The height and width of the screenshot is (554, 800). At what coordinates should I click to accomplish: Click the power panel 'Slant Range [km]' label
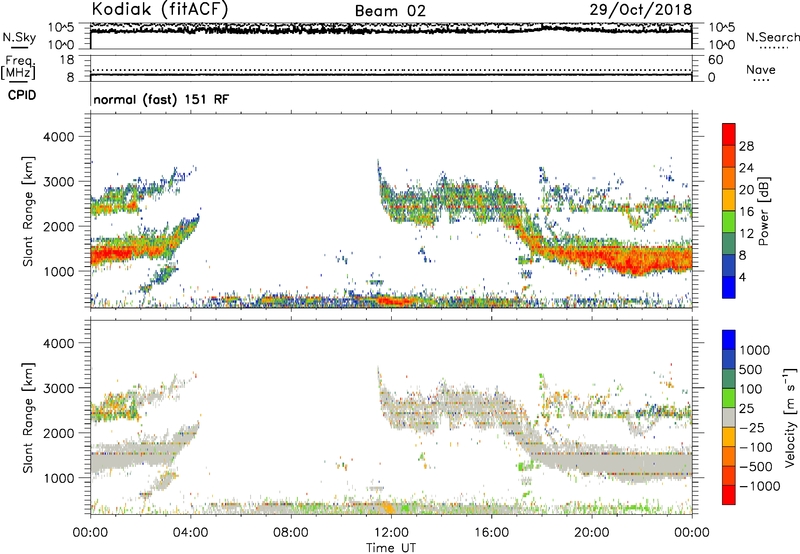(x=28, y=211)
